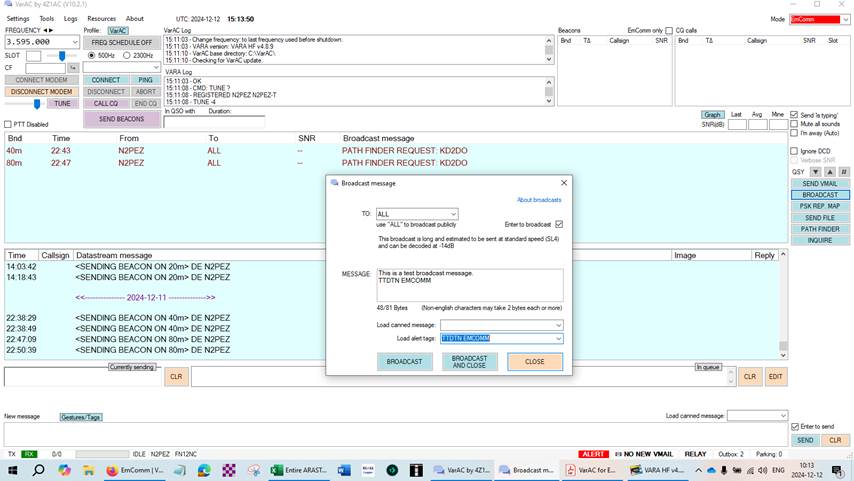Open Windows Start menu

click(12, 470)
